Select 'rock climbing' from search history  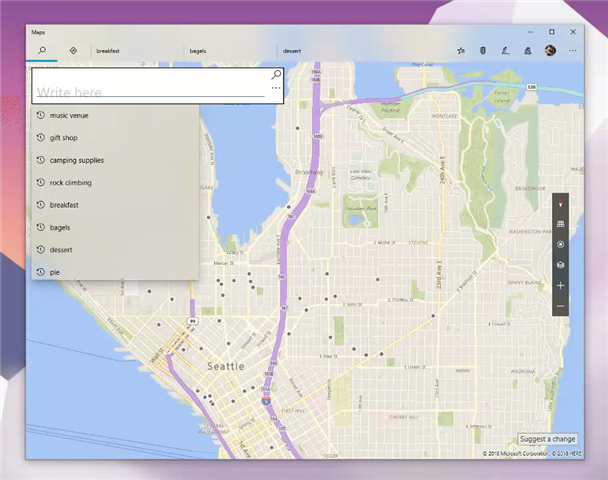[70, 183]
